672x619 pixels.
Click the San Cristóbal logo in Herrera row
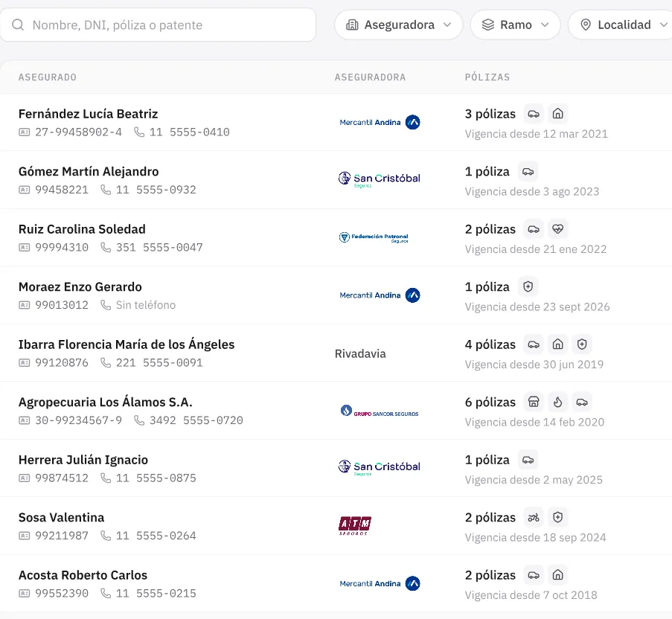coord(379,467)
